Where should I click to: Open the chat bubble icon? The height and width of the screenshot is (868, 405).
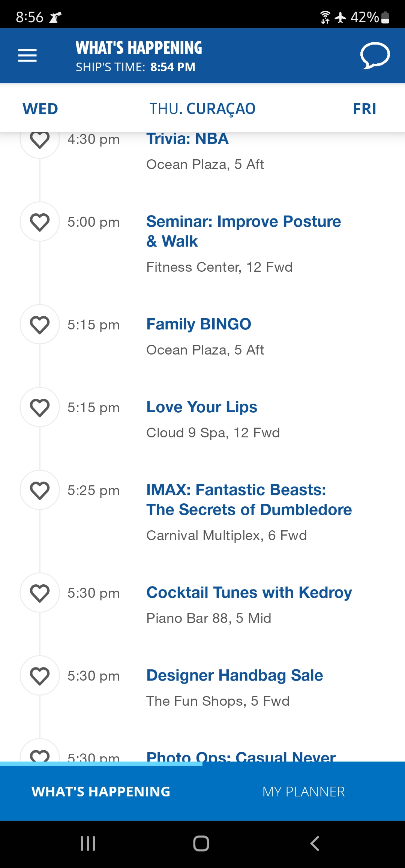375,55
